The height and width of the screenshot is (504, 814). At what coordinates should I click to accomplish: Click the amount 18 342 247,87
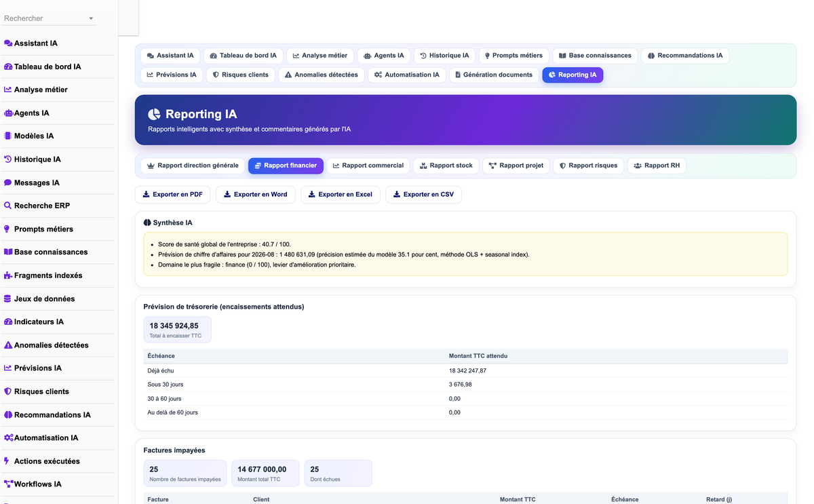tap(467, 371)
